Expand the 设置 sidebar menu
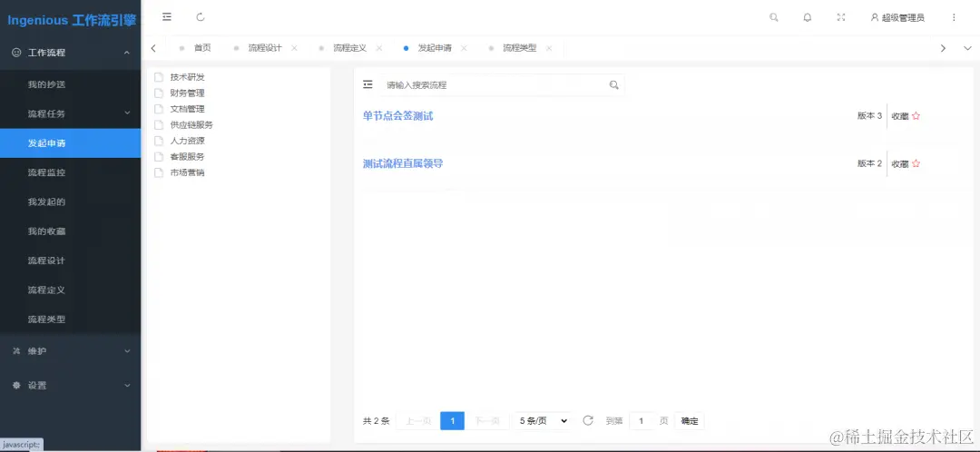The image size is (980, 452). [70, 385]
